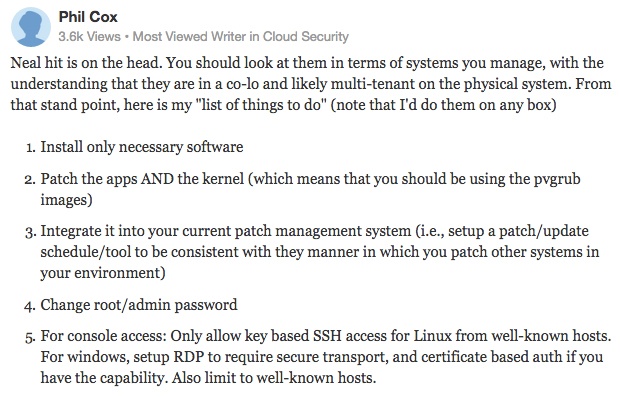
Task: Click list item 'Patch the apps AND the kernel'
Action: [310, 189]
